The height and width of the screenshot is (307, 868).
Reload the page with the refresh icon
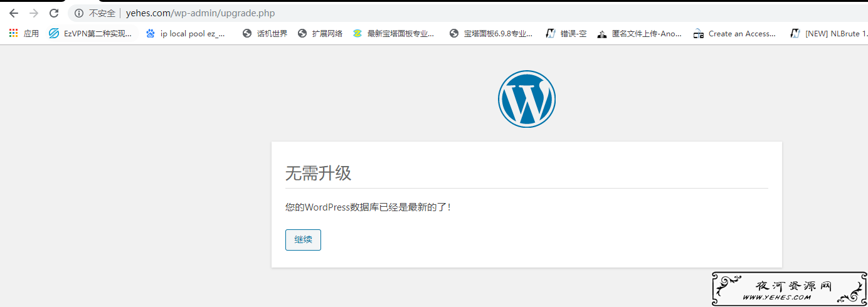[x=54, y=13]
